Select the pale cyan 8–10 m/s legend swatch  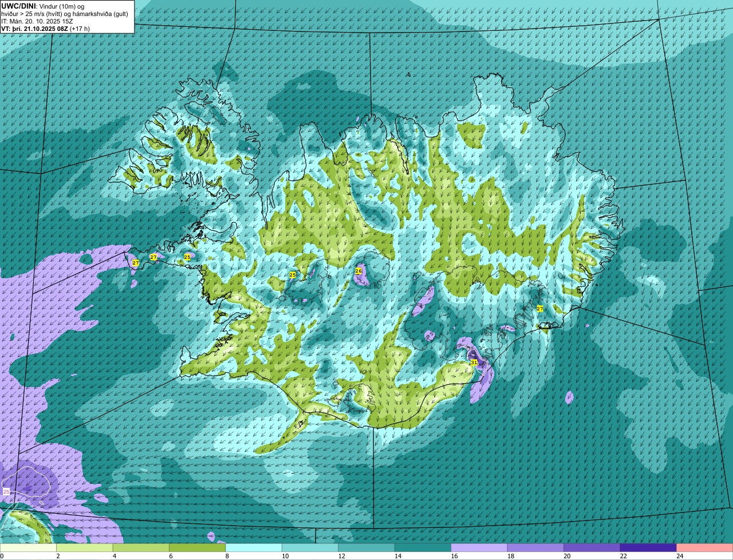[x=254, y=548]
